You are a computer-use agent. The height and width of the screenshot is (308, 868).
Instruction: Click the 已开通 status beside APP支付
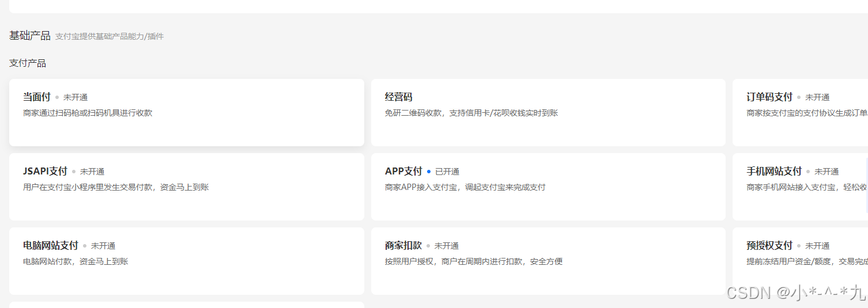[x=447, y=172]
